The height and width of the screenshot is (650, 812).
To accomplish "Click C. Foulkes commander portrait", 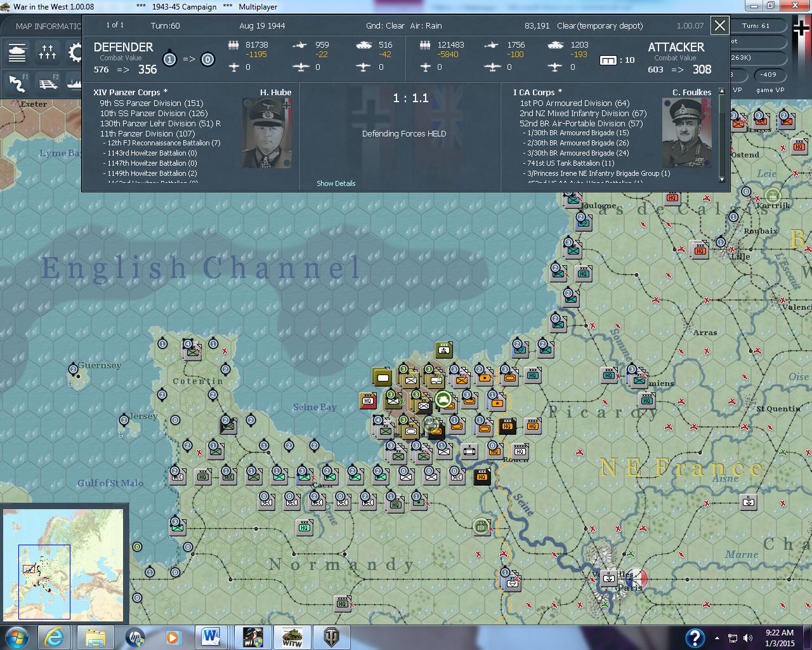I will 687,133.
